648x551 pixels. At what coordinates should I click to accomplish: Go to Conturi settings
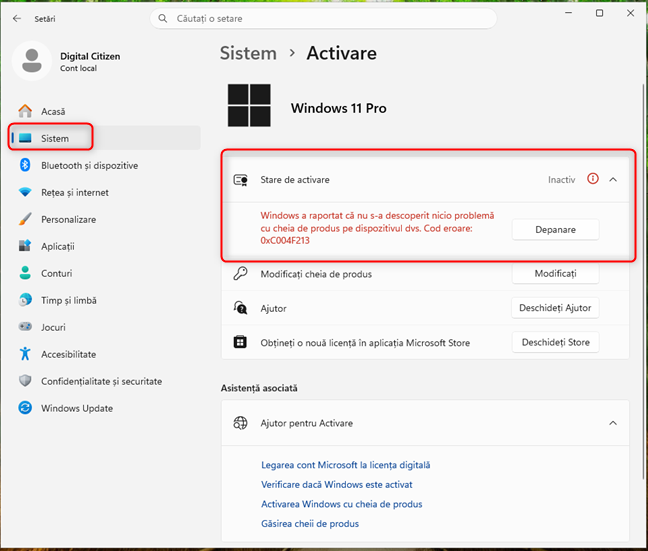(105, 273)
